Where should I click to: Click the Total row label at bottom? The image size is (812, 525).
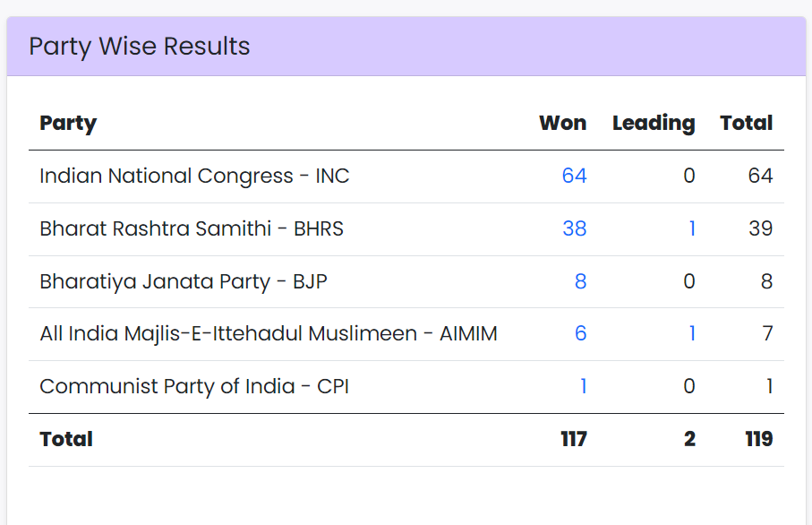click(x=66, y=439)
